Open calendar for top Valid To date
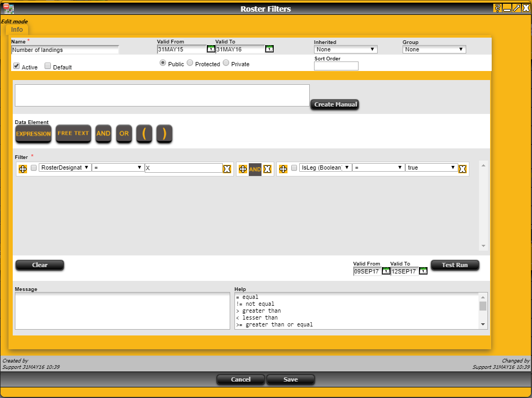Viewport: 532px width, 398px height. coord(269,49)
